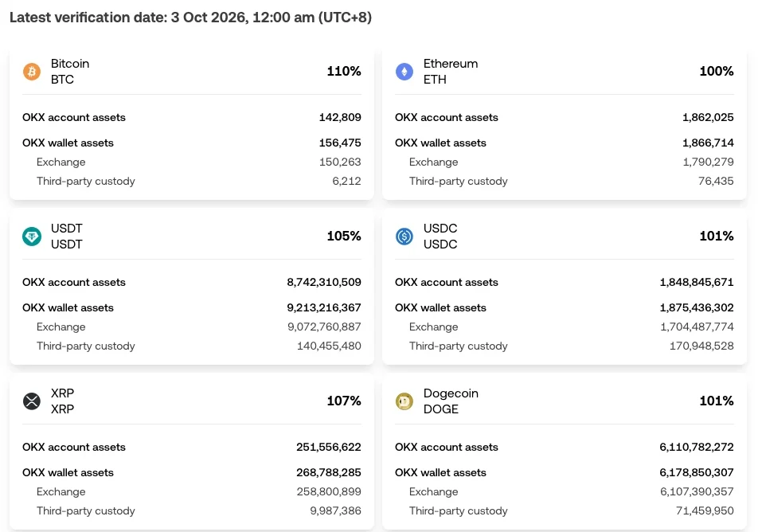Click XRP exchange value 258,800,899
This screenshot has width=758, height=532.
329,492
